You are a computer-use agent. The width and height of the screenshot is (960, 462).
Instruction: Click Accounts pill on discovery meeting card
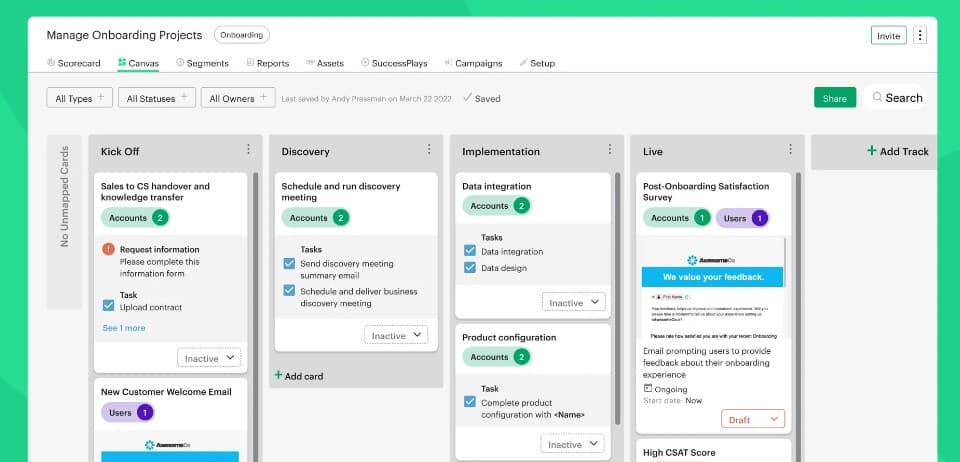(315, 218)
